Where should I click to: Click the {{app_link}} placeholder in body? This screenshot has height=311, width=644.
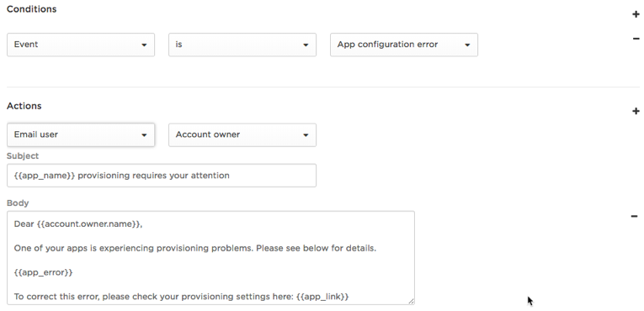coord(322,297)
